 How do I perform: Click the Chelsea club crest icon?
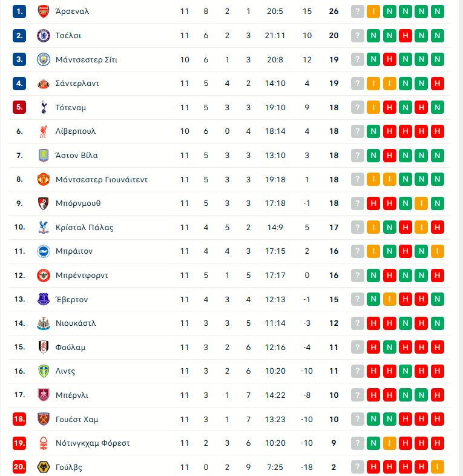(43, 36)
